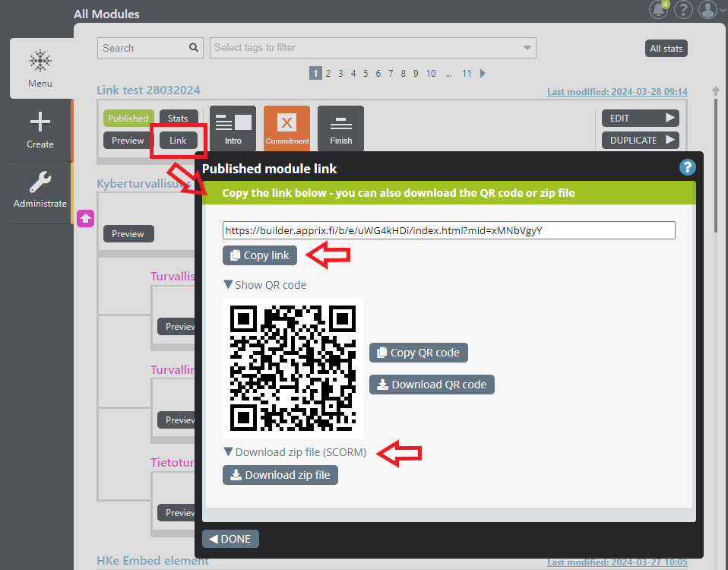This screenshot has height=570, width=728.
Task: Go to page 11
Action: pyautogui.click(x=467, y=73)
